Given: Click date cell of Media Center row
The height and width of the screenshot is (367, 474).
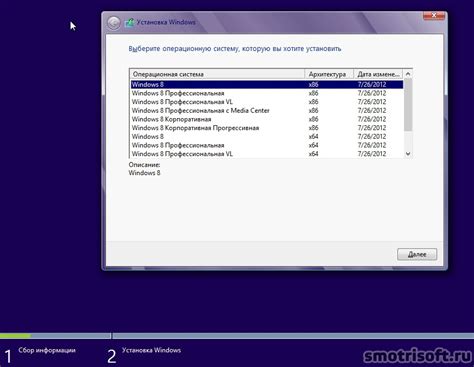Looking at the screenshot, I should coord(372,110).
